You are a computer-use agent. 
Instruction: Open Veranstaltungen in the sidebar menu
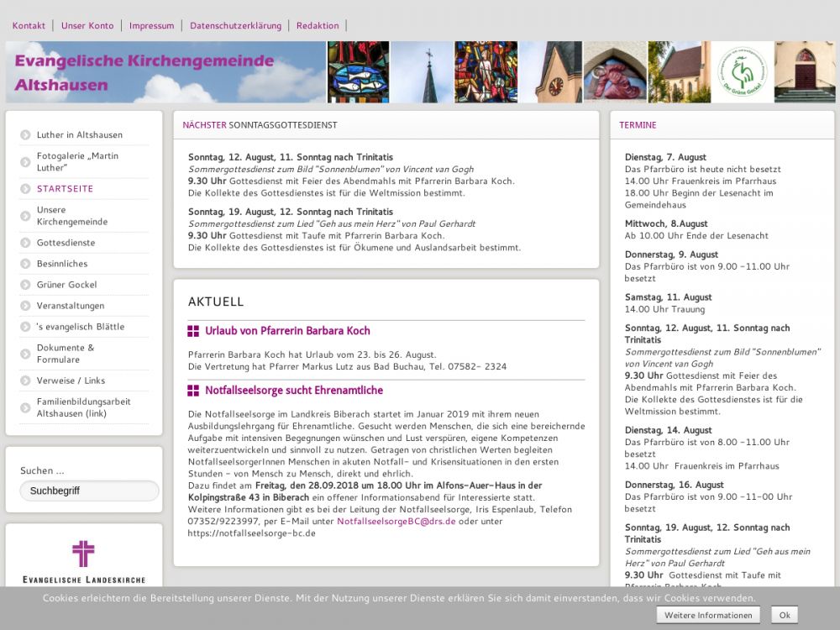71,306
